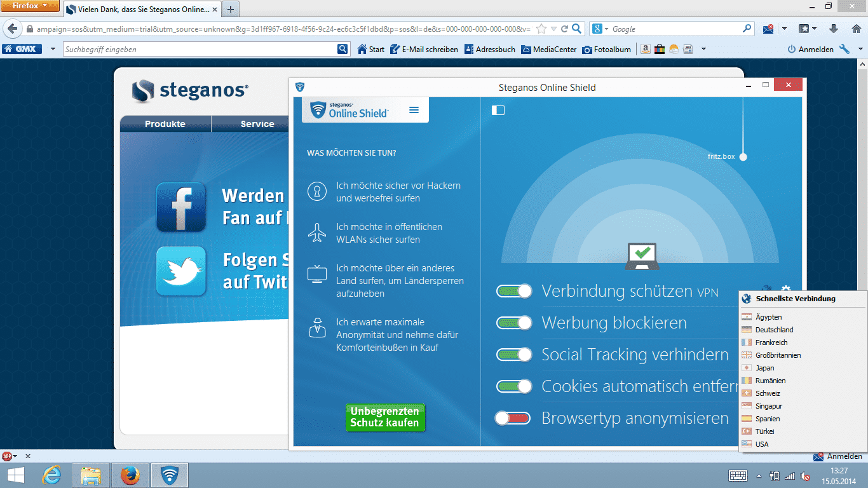Click the sidebar panel toggle icon in Steganos
This screenshot has width=868, height=488.
coord(498,111)
